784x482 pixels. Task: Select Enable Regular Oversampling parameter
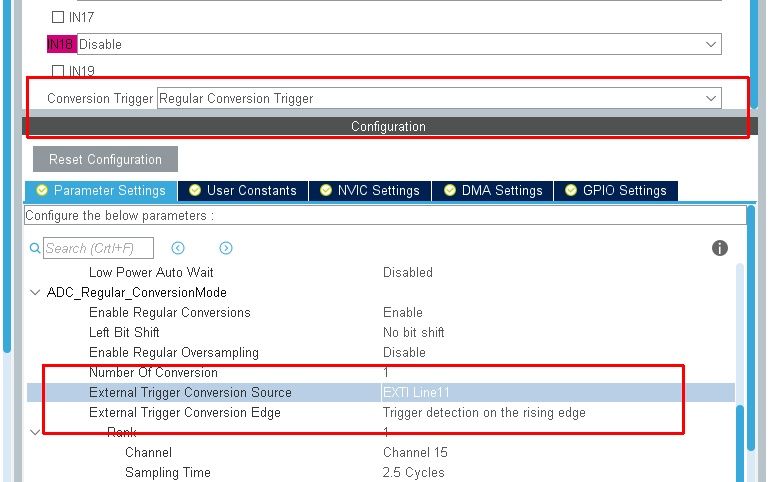point(174,352)
